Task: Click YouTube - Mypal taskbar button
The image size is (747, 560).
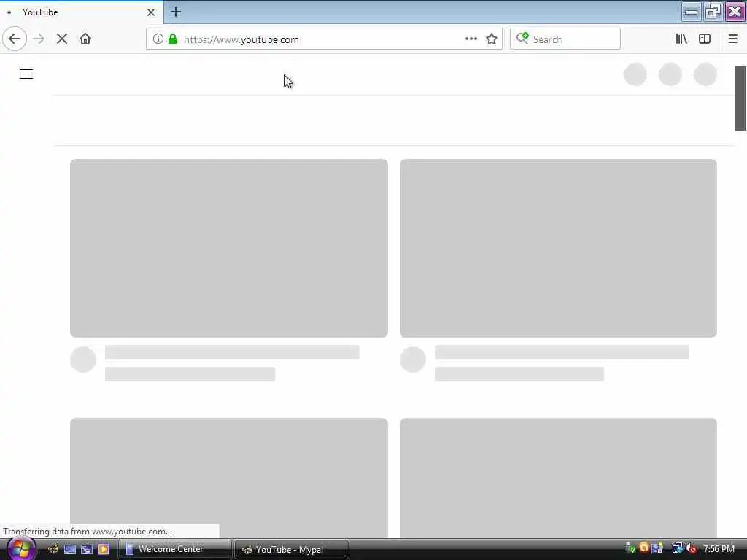Action: [x=292, y=550]
